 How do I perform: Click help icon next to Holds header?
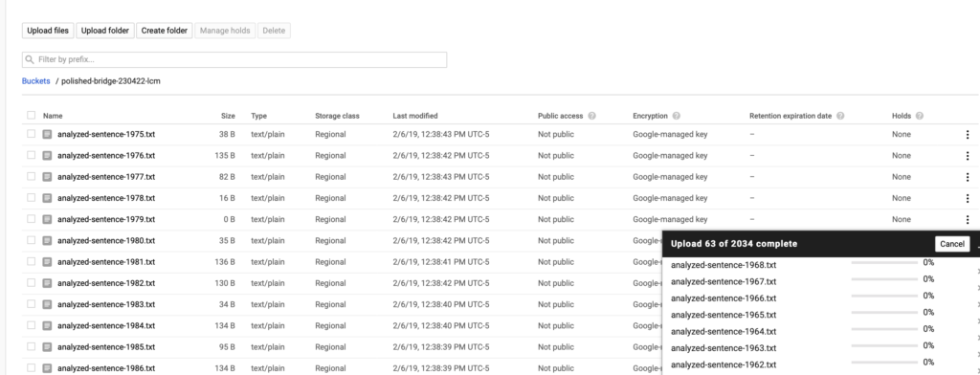[x=919, y=116]
